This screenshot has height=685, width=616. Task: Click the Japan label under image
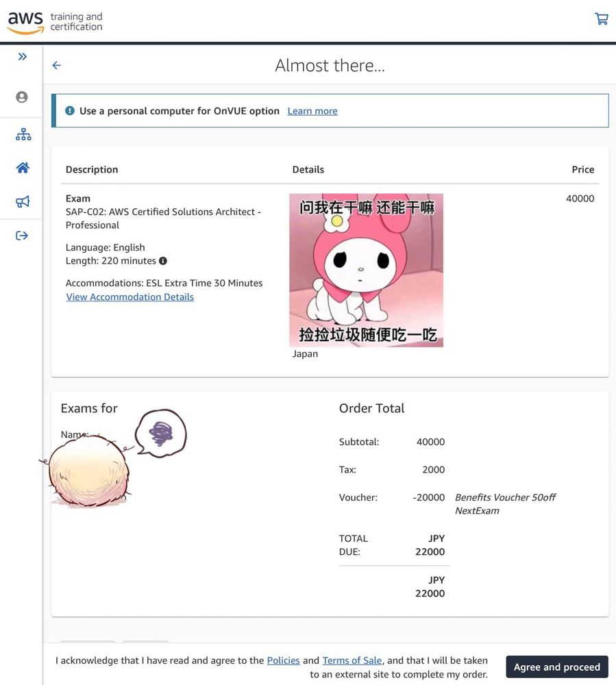pos(305,354)
